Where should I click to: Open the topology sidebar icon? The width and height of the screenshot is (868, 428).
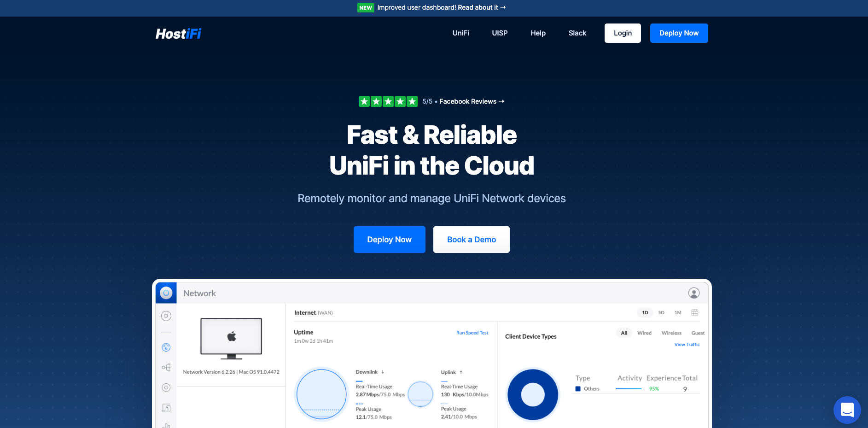pyautogui.click(x=166, y=367)
